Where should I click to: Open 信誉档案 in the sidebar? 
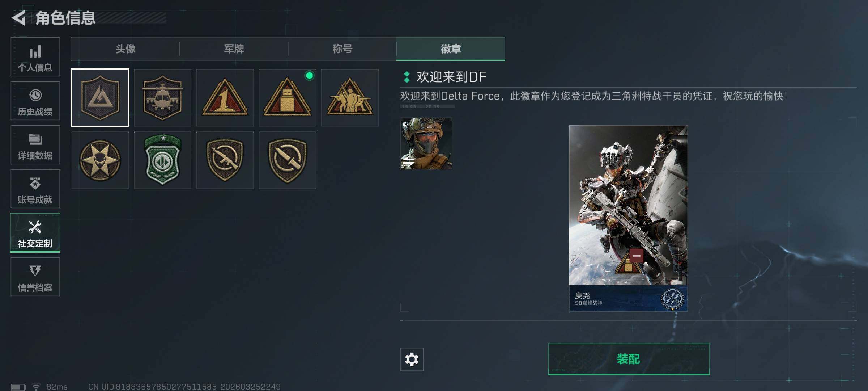tap(35, 277)
